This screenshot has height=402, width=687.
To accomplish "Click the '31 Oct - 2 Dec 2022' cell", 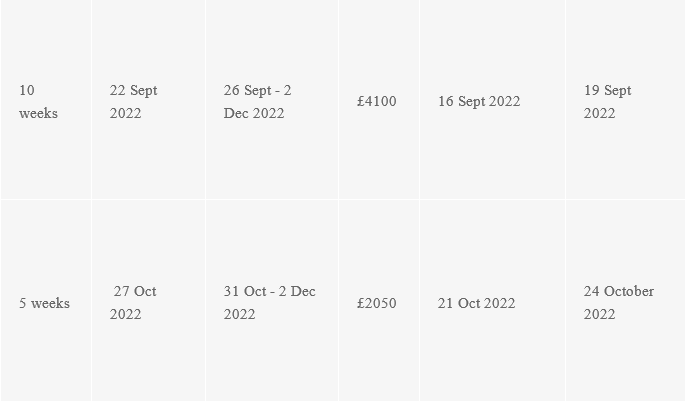I will point(272,301).
